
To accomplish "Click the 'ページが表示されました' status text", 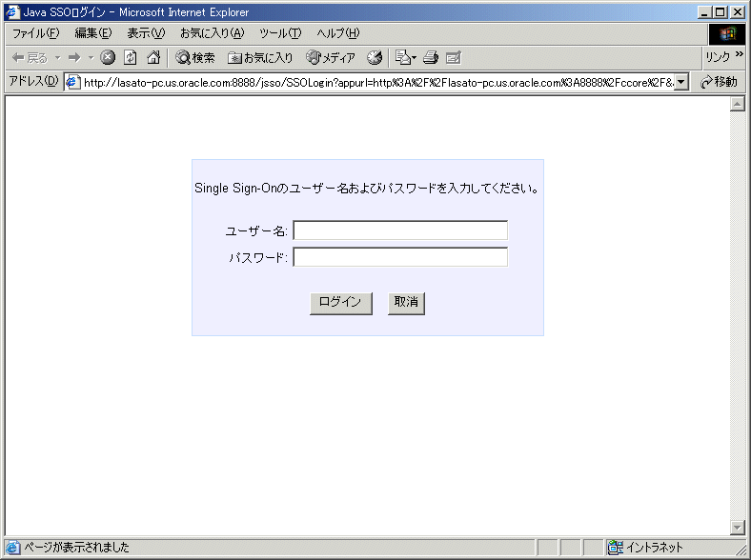I will coord(76,547).
